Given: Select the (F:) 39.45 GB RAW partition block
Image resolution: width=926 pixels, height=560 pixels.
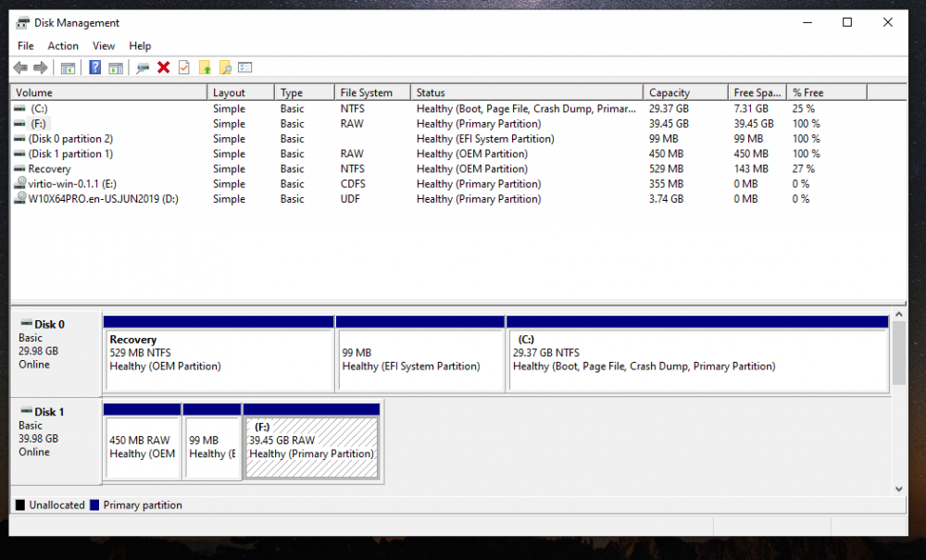Looking at the screenshot, I should 311,442.
